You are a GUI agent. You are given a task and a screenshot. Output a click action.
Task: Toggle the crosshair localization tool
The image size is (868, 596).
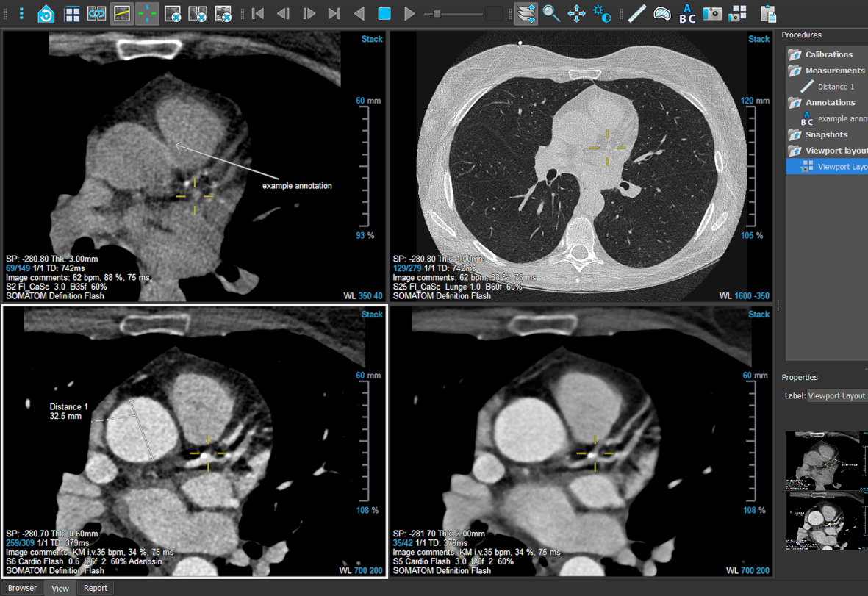(x=146, y=13)
